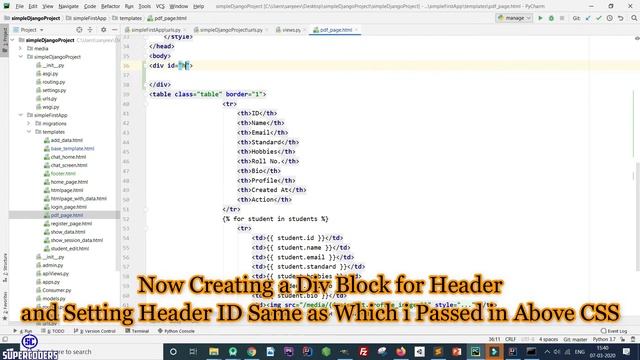This screenshot has height=360, width=640.
Task: Open the Python Console tool window
Action: point(176,331)
